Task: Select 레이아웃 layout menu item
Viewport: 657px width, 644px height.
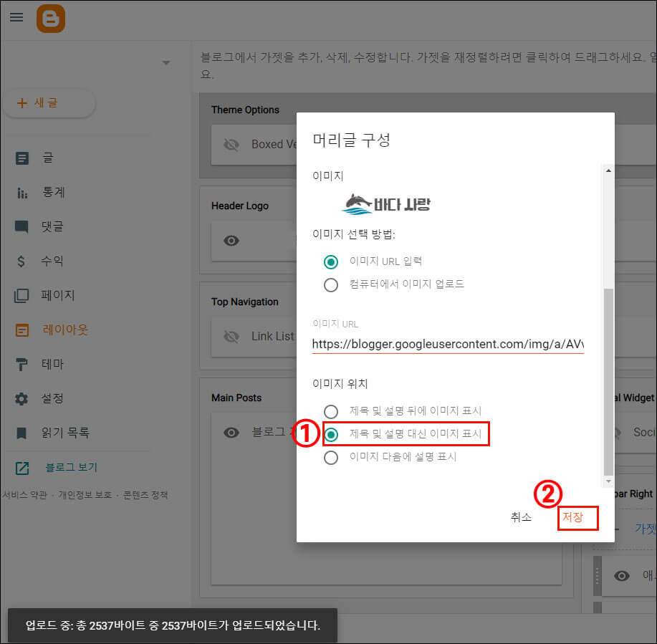Action: pos(65,330)
